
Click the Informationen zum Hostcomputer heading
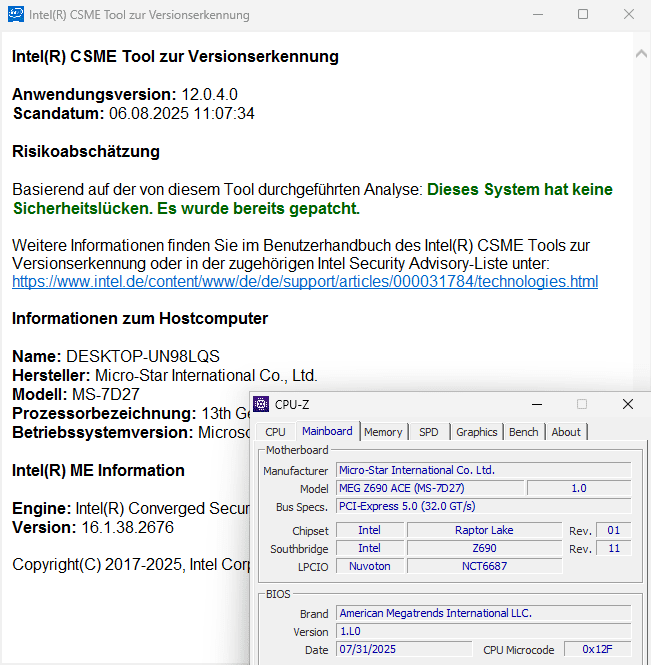pyautogui.click(x=140, y=319)
